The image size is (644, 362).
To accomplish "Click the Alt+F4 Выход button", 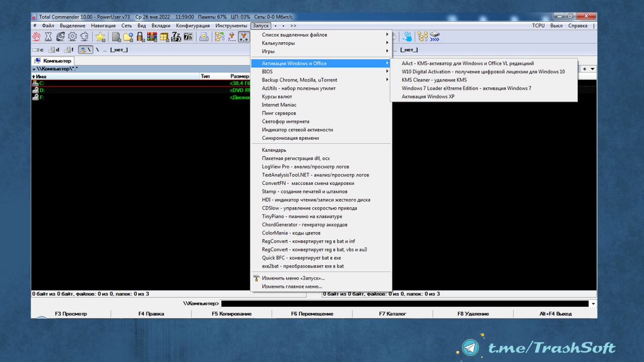I will (x=555, y=314).
